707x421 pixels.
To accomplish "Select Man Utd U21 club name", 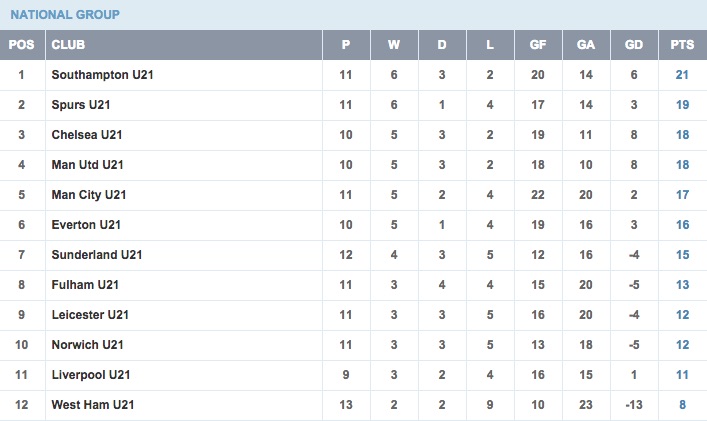I will (x=87, y=165).
